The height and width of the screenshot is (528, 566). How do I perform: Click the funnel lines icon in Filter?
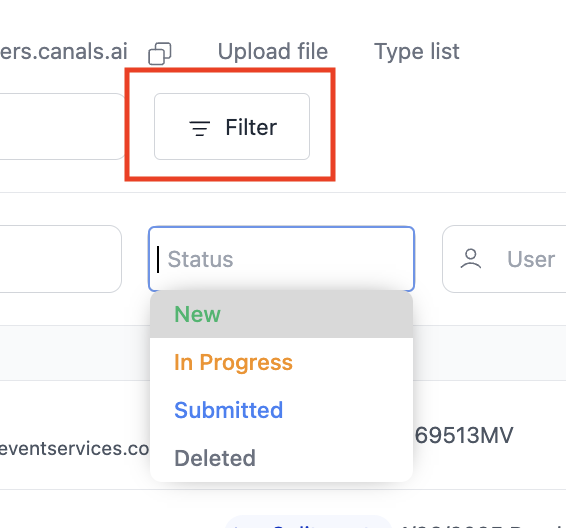pos(200,128)
